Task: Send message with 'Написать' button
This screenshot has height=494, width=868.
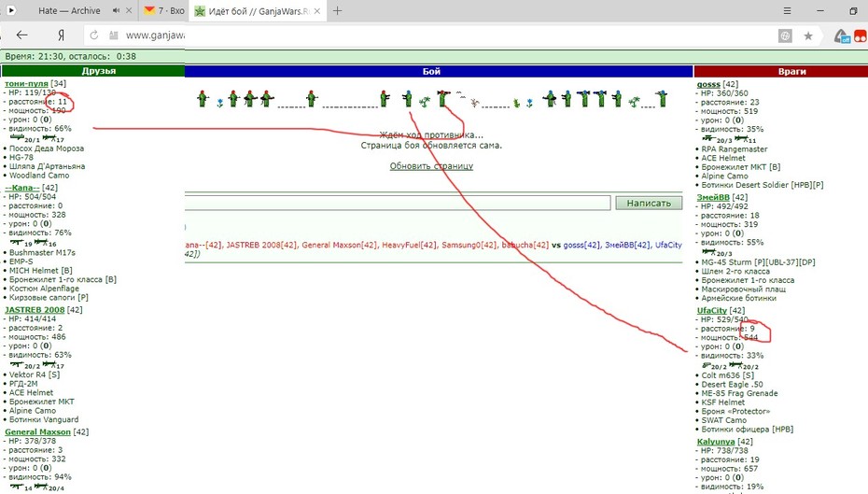Action: point(649,204)
